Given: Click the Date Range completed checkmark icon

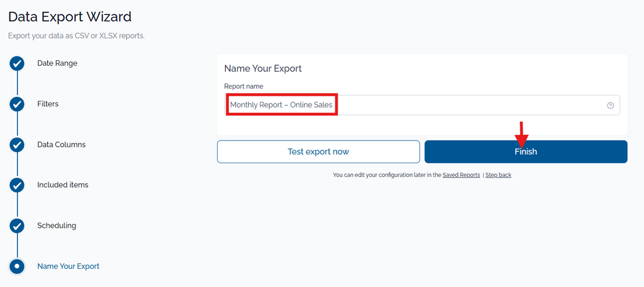Looking at the screenshot, I should coord(17,64).
